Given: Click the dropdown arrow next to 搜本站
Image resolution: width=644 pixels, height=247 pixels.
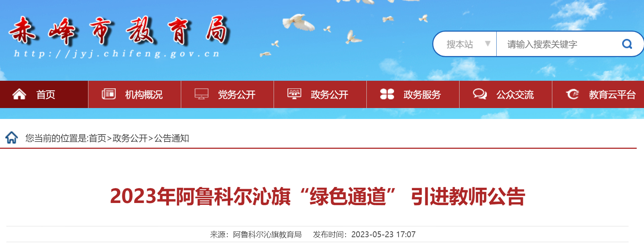Looking at the screenshot, I should (x=488, y=44).
